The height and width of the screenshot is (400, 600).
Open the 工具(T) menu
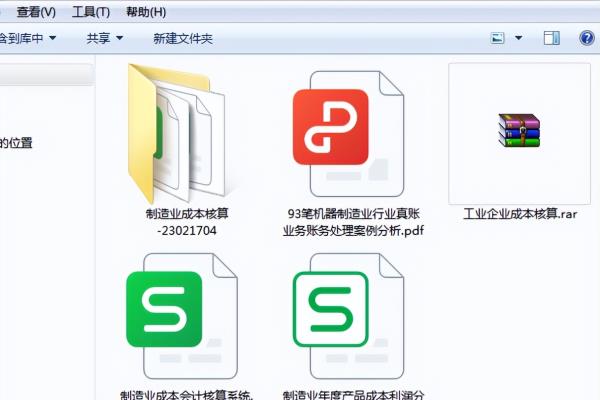click(x=91, y=12)
